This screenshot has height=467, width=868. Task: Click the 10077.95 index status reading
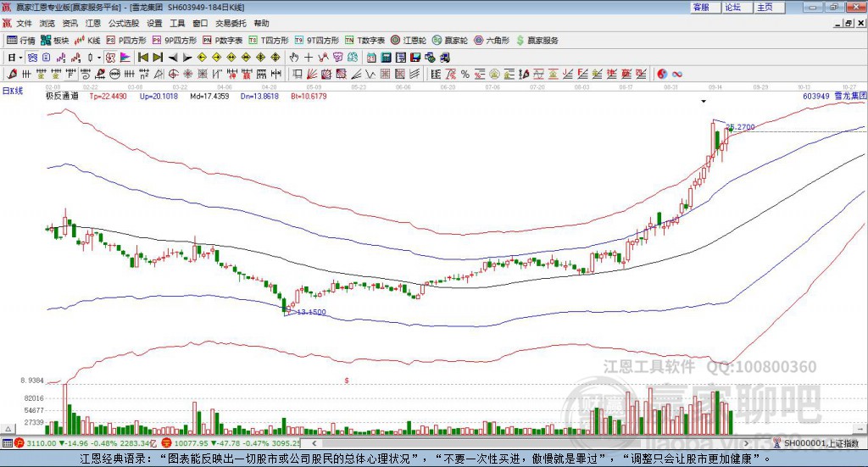191,443
